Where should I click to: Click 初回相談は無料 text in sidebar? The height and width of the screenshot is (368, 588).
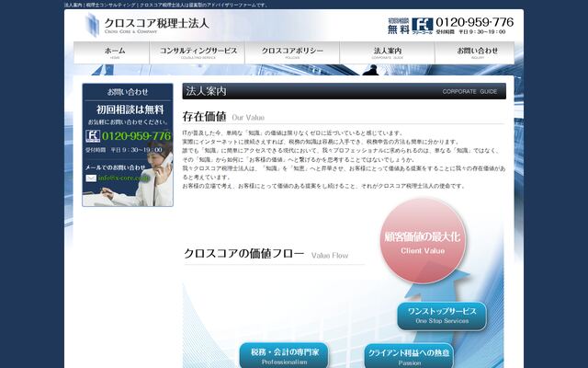click(x=130, y=109)
